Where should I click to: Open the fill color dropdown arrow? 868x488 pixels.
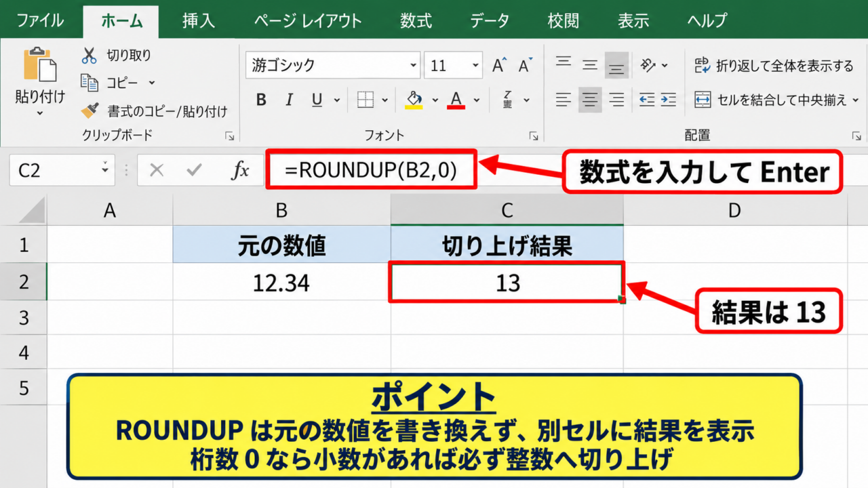tap(435, 100)
